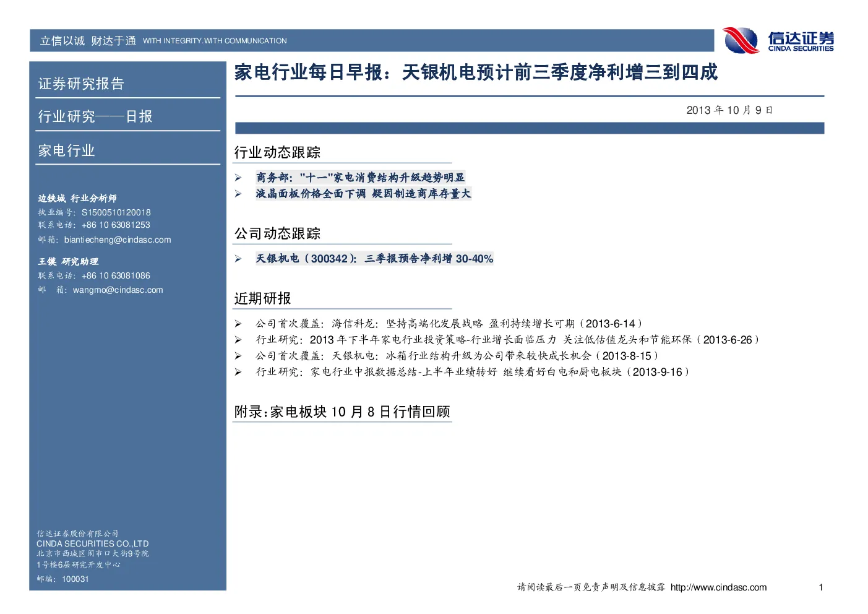Open the 商务部 "十一"家电消费结构 link
Image resolution: width=868 pixels, height=614 pixels.
(360, 178)
